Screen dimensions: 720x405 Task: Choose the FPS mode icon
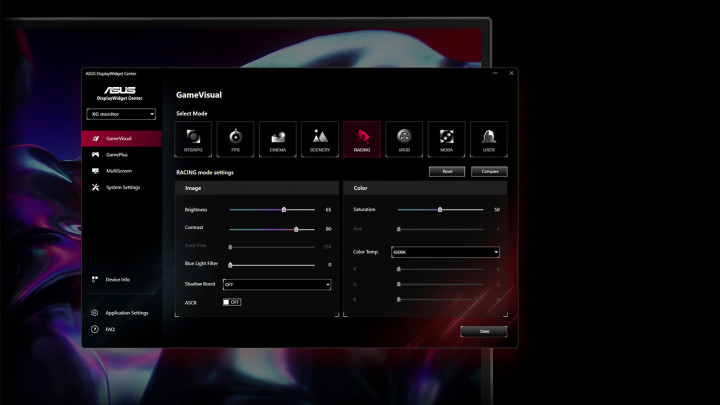click(236, 139)
